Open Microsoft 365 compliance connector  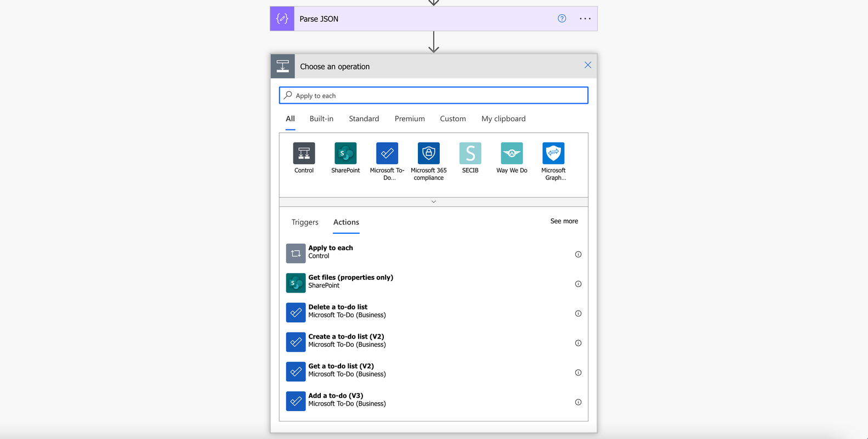pos(429,153)
